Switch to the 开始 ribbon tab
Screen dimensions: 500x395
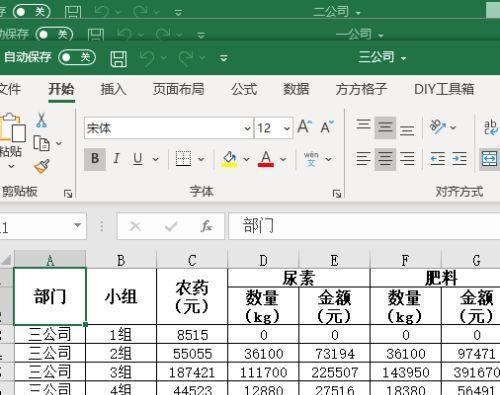tap(61, 89)
